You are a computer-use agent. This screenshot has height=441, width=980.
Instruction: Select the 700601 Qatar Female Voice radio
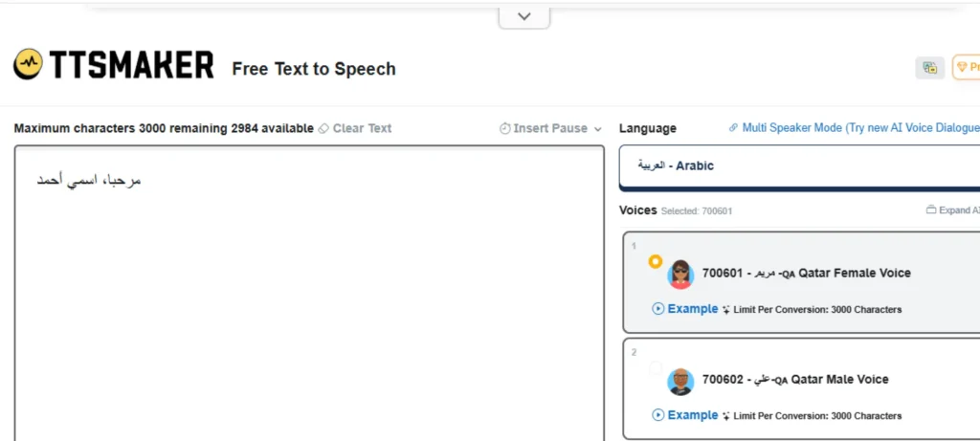(x=655, y=262)
